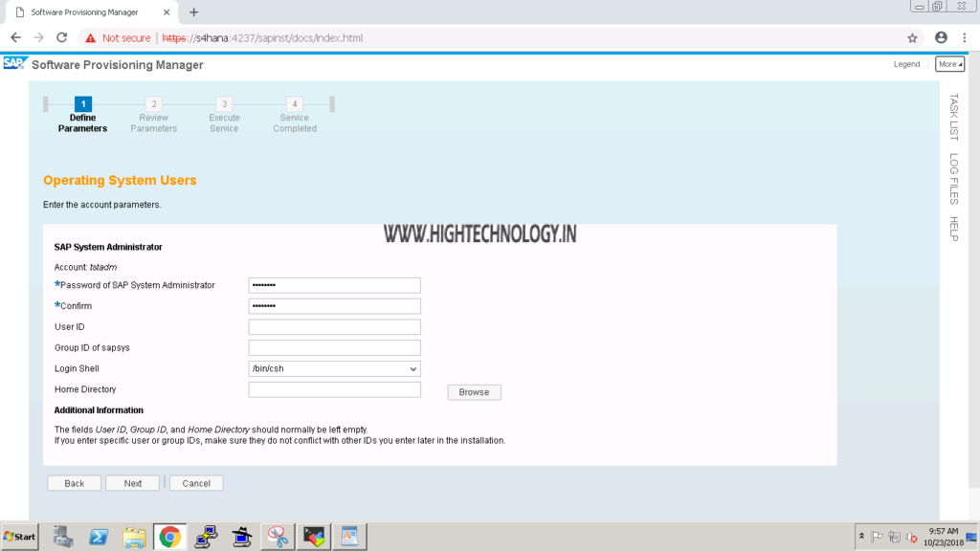The width and height of the screenshot is (980, 552).
Task: Click the Chrome icon in the taskbar
Action: [x=170, y=537]
